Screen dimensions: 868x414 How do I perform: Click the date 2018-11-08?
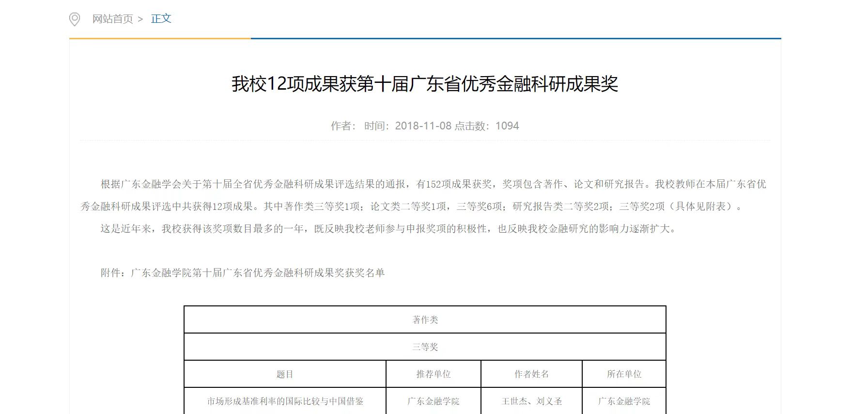pos(423,126)
